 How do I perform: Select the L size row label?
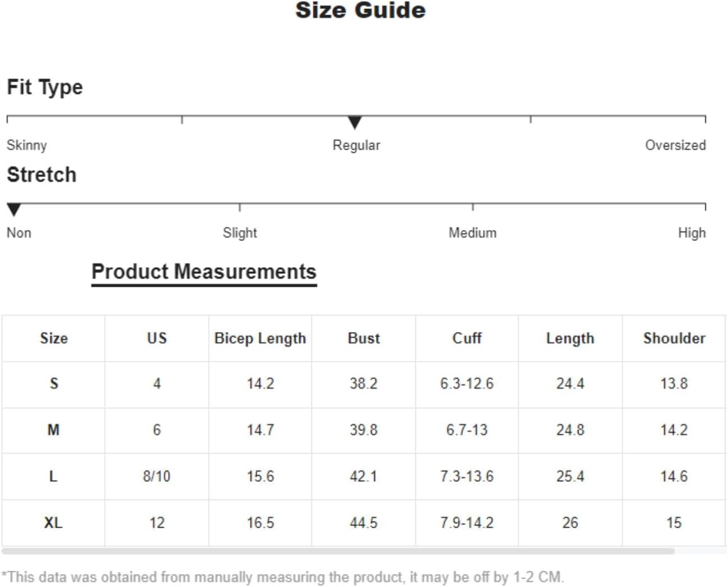53,477
